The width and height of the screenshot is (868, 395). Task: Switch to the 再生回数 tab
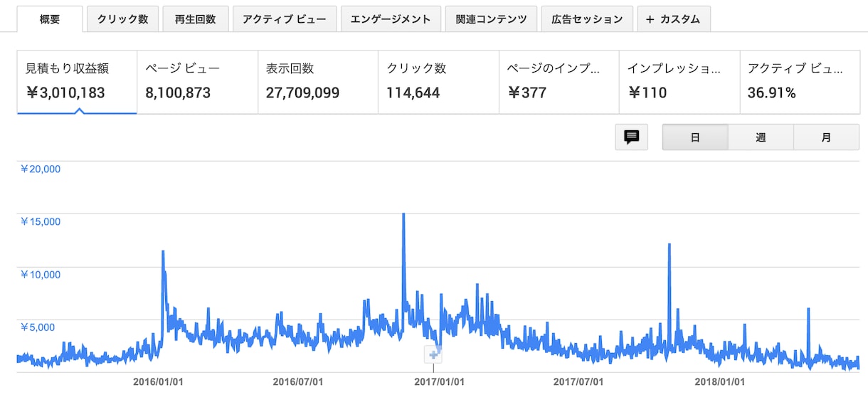(x=195, y=19)
